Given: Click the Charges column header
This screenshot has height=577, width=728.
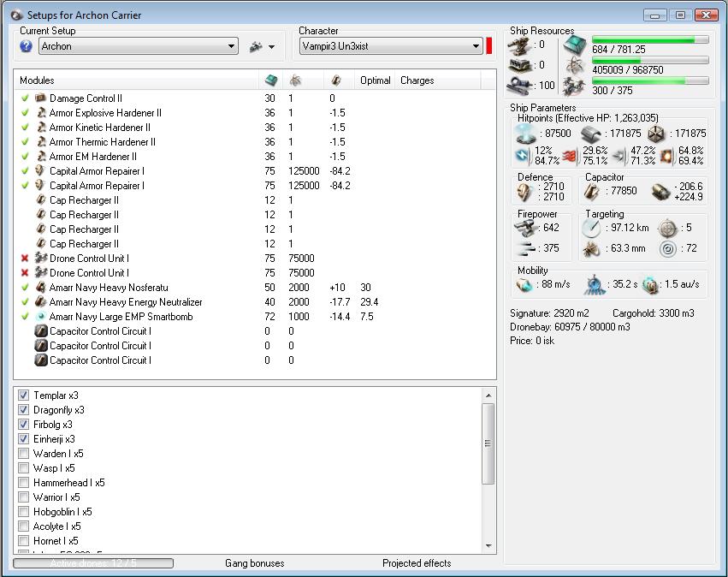Looking at the screenshot, I should click(417, 80).
